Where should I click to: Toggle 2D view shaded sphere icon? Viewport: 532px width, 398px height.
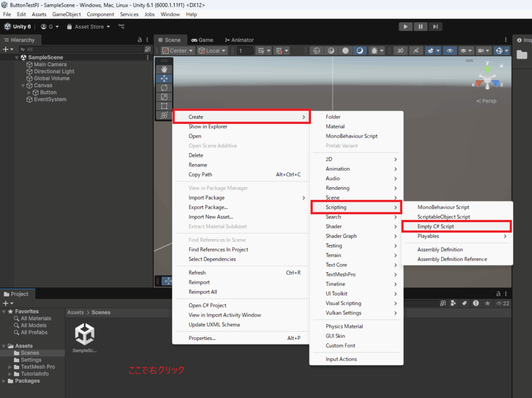[331, 50]
